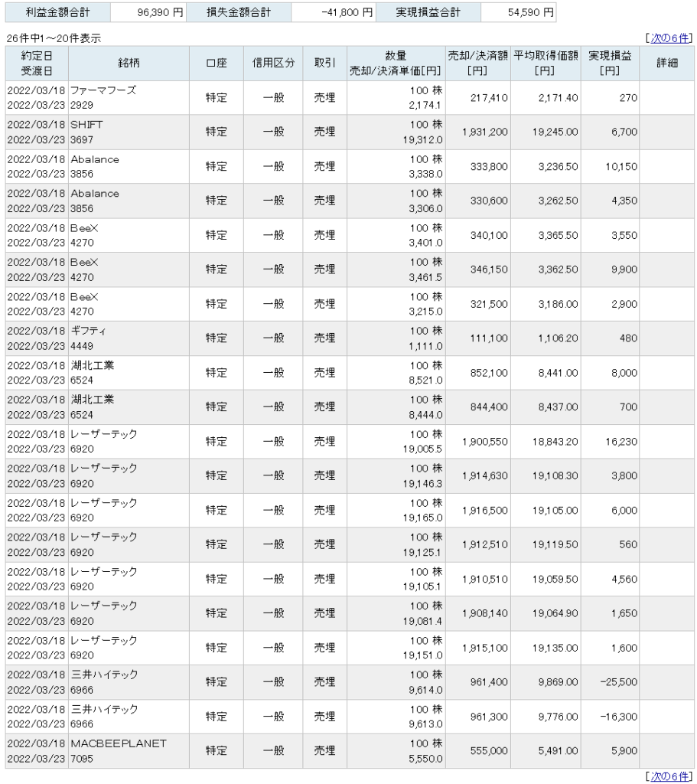Viewport: 697px width, 784px height.
Task: Click the 詳細 column header
Action: click(x=667, y=63)
